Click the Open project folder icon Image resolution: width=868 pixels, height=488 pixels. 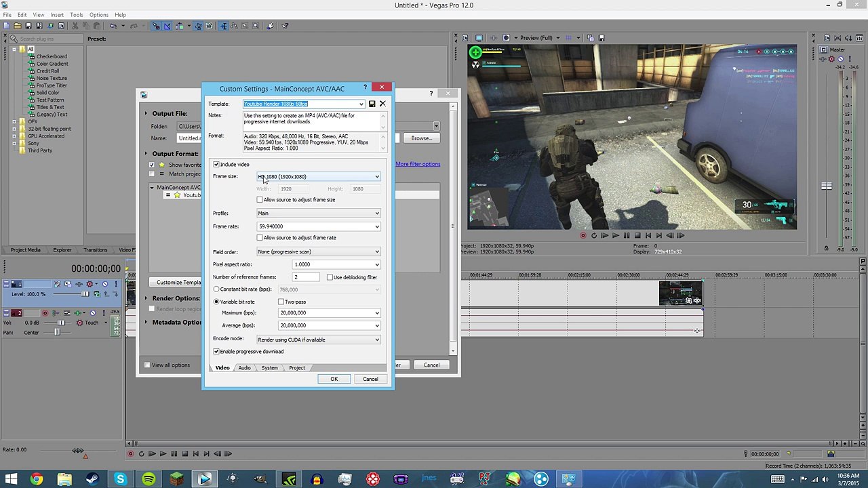pos(17,26)
